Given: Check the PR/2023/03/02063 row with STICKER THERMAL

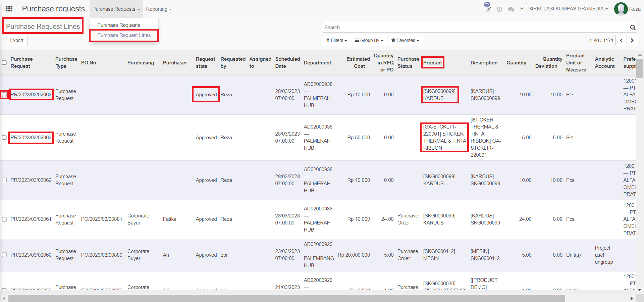Looking at the screenshot, I should 4,137.
